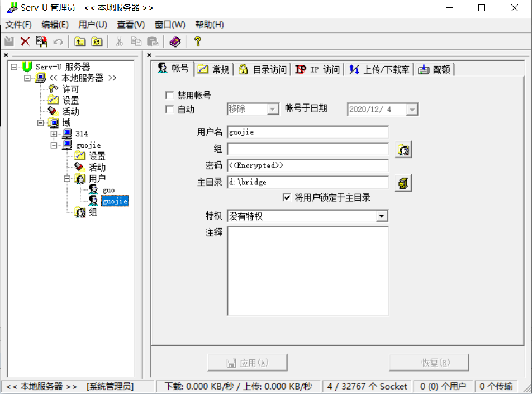The height and width of the screenshot is (394, 532).
Task: Click the yellow question mark icon
Action: [198, 42]
